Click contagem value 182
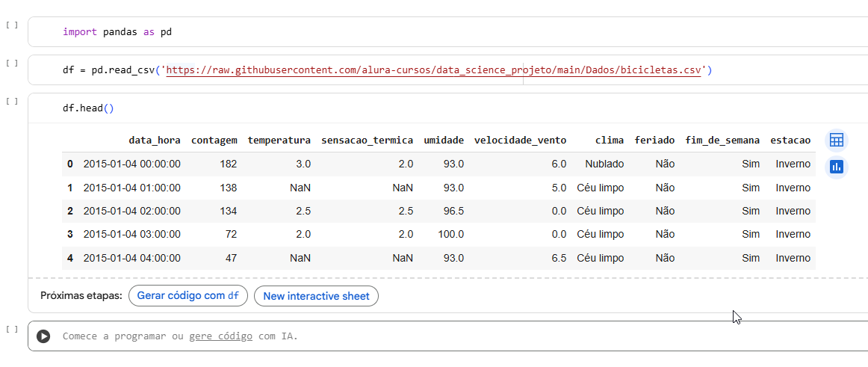 coord(228,164)
